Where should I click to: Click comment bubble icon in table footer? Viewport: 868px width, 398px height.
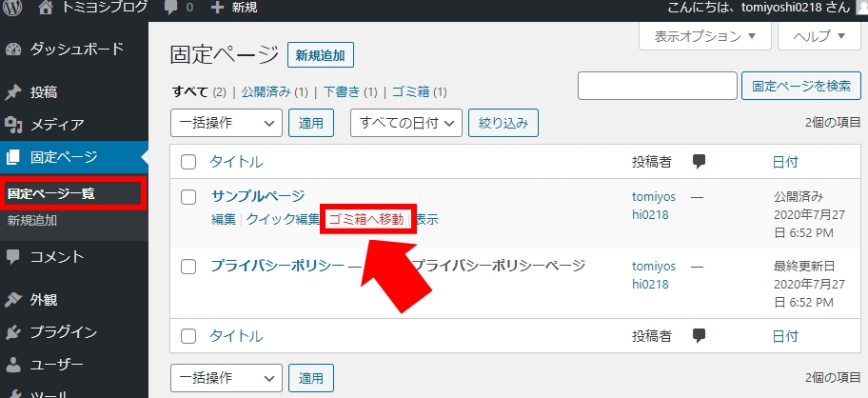tap(700, 335)
